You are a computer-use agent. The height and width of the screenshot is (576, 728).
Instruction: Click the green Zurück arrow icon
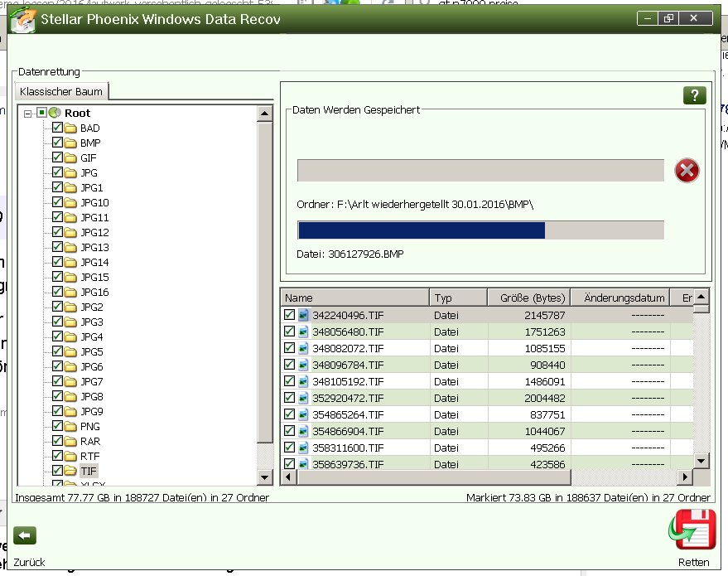pyautogui.click(x=25, y=535)
